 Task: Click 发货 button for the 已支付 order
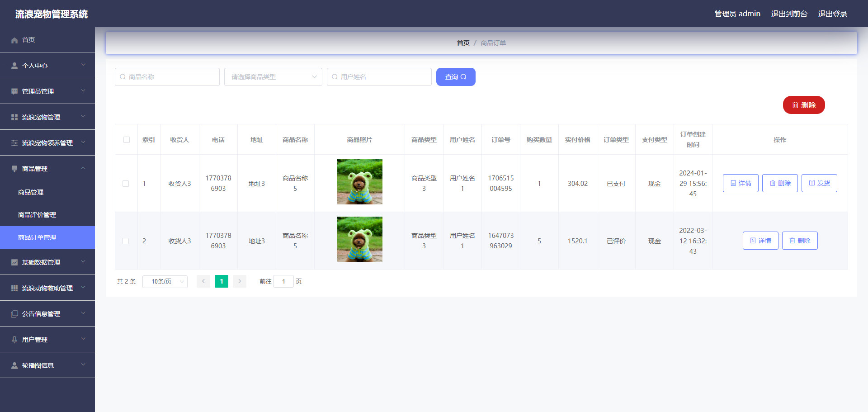click(819, 183)
